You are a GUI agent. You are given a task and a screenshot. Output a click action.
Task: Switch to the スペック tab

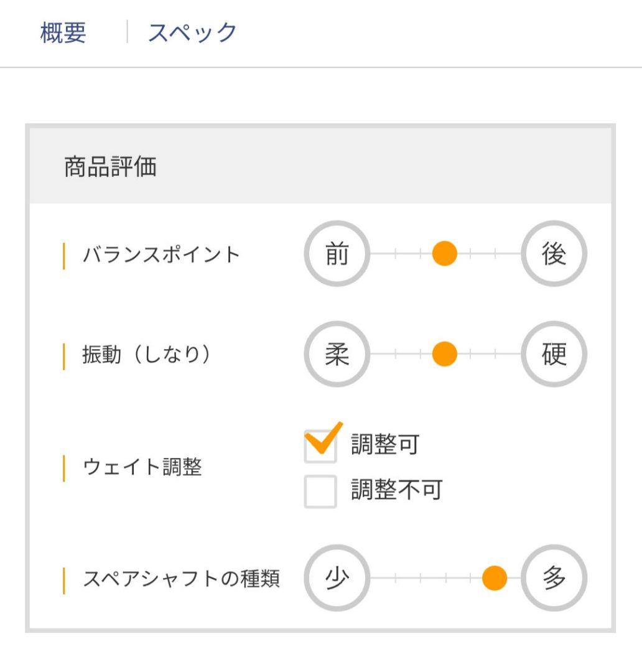coord(192,32)
